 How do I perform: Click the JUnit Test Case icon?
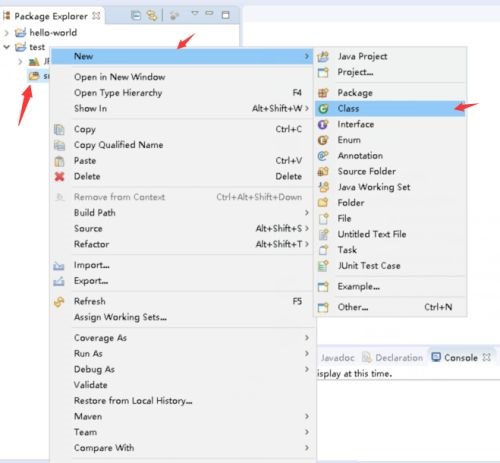[x=323, y=266]
